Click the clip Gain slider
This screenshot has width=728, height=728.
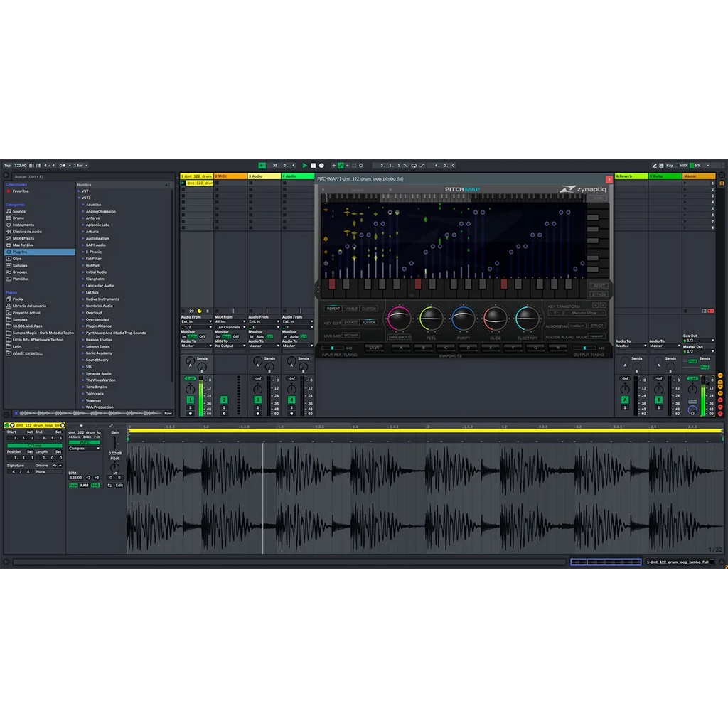click(117, 442)
